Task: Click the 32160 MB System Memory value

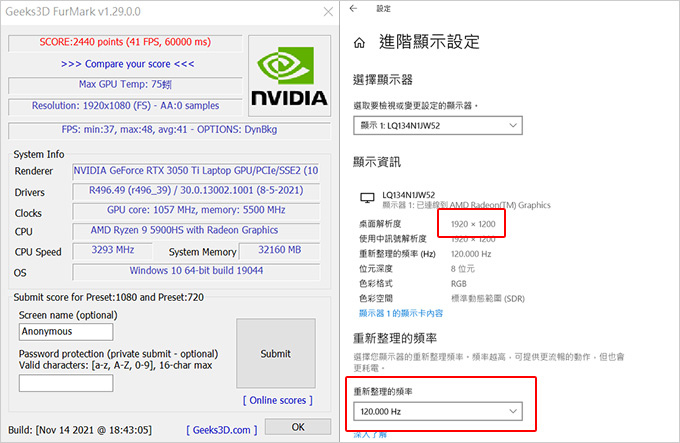Action: pyautogui.click(x=279, y=250)
